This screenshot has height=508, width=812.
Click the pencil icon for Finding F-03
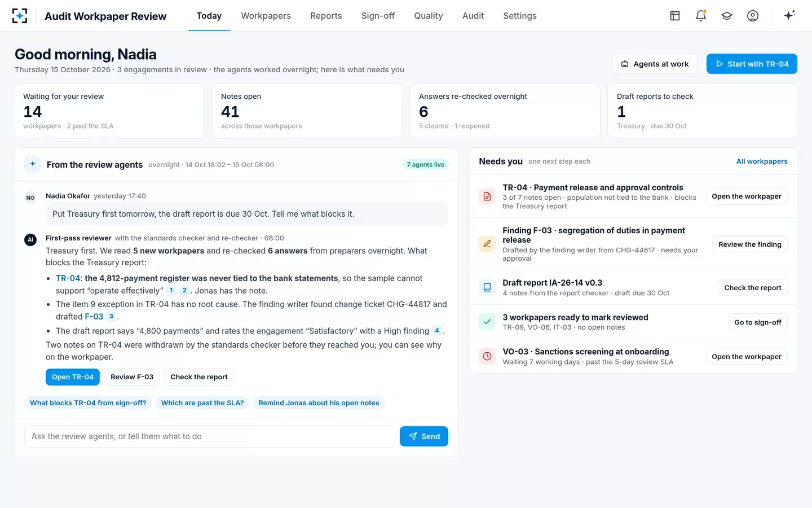(x=487, y=244)
